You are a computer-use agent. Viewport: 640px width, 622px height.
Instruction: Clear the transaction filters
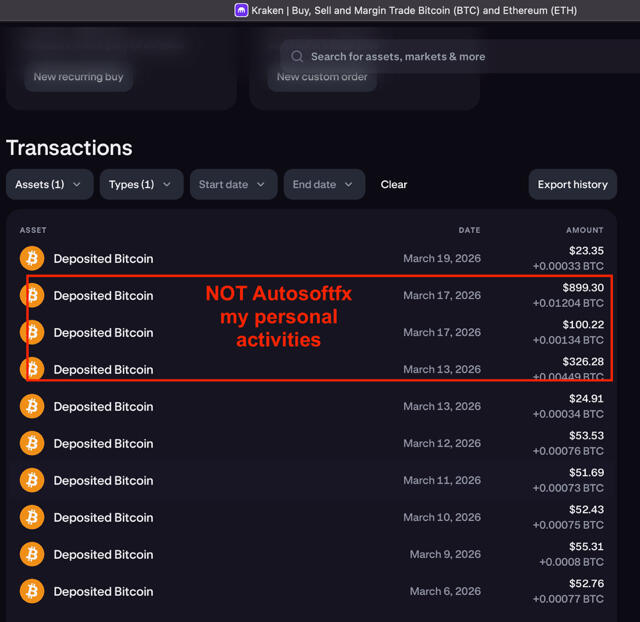tap(394, 184)
